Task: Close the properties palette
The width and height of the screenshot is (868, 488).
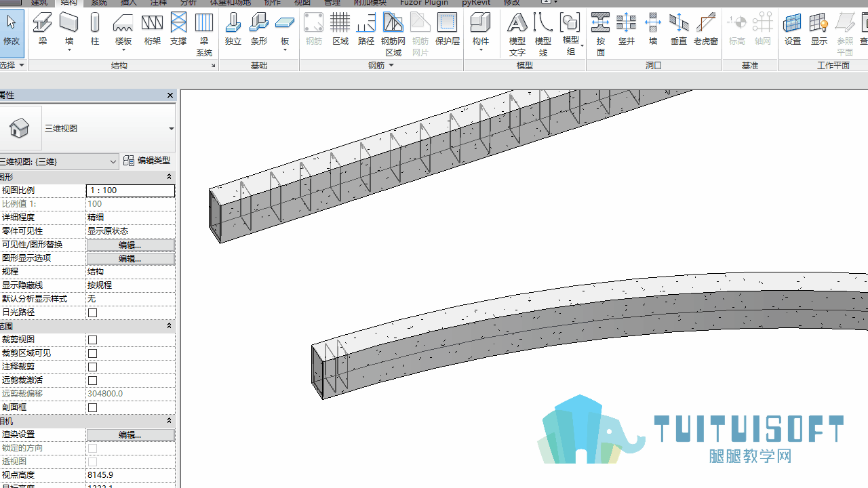Action: 170,96
